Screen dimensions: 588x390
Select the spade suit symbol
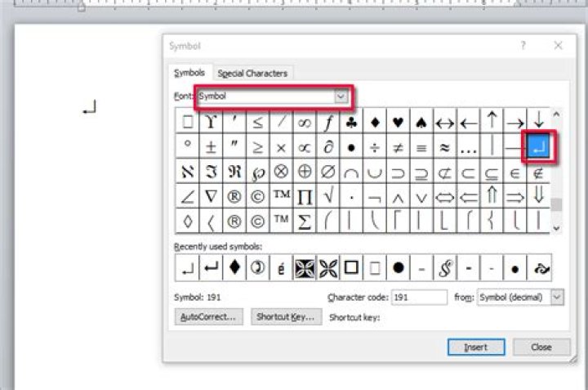421,122
